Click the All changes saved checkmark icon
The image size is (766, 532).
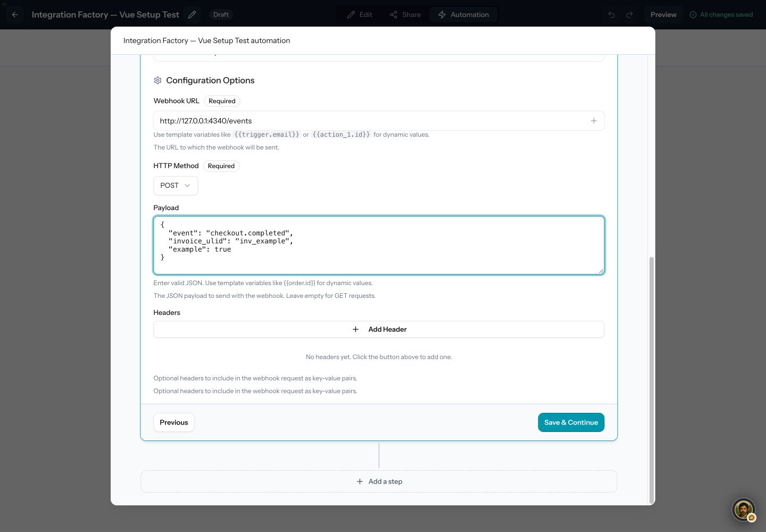pyautogui.click(x=693, y=15)
